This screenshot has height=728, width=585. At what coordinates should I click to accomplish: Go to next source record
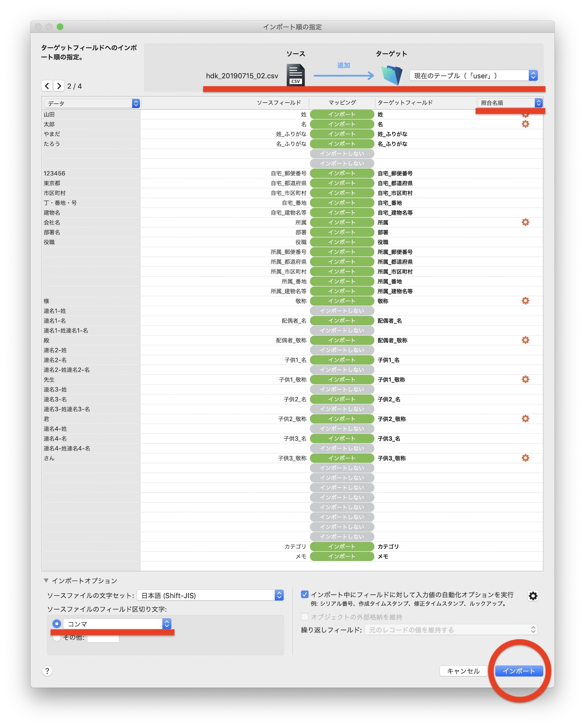click(59, 86)
